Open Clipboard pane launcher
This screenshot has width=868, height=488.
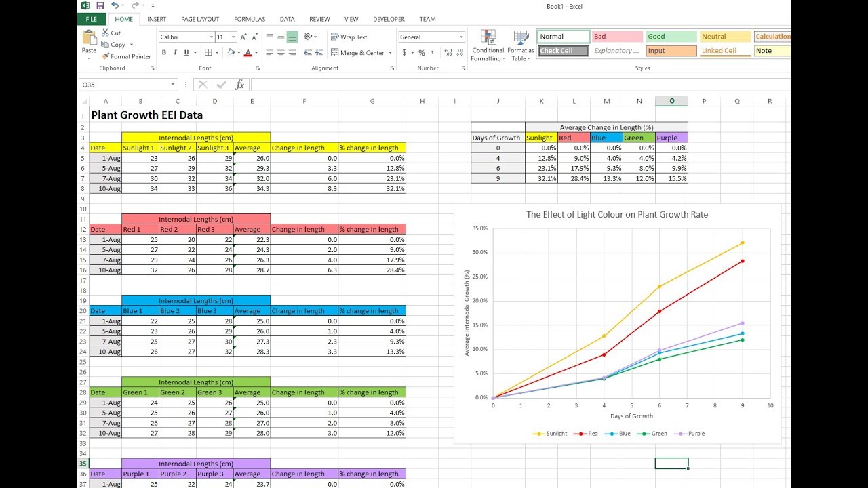(152, 68)
